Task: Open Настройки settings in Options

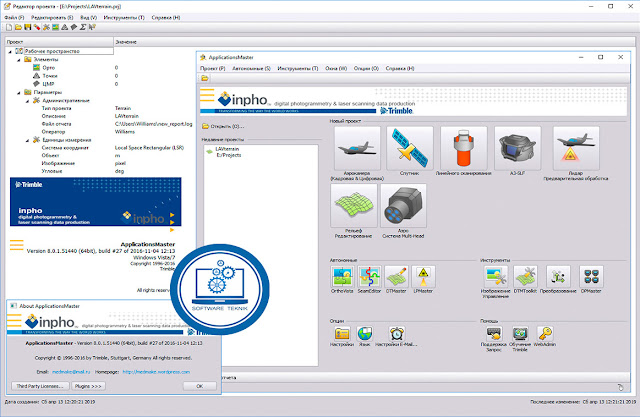Action: coord(342,333)
